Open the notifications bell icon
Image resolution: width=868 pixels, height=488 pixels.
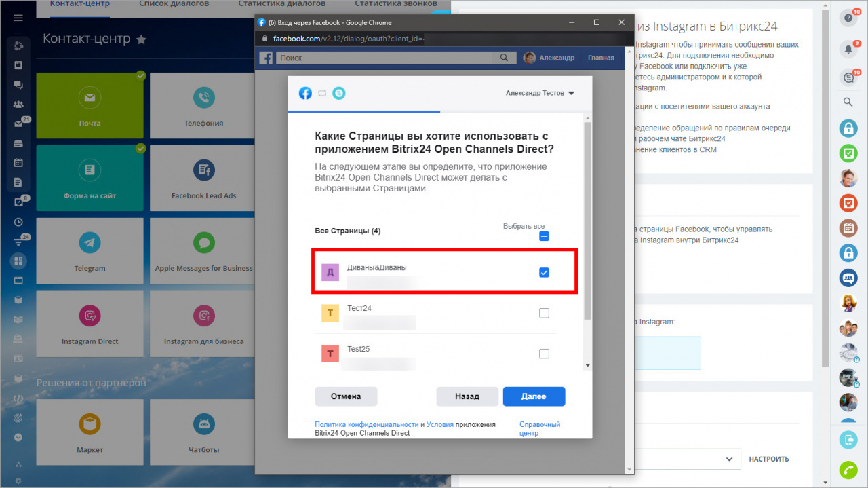(848, 49)
